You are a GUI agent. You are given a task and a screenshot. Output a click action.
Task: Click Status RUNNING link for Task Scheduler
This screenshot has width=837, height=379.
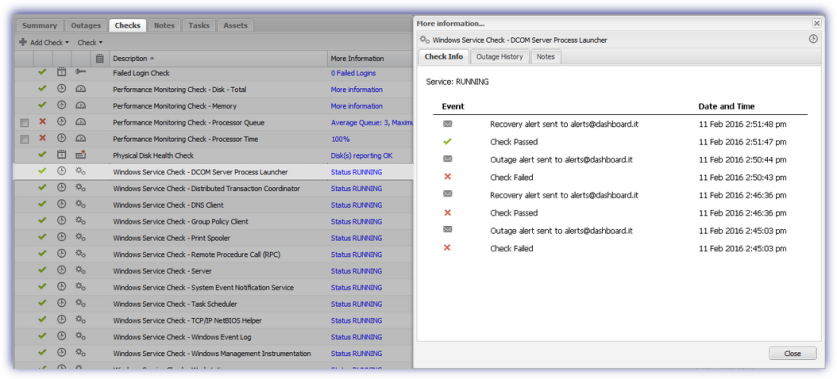coord(356,304)
